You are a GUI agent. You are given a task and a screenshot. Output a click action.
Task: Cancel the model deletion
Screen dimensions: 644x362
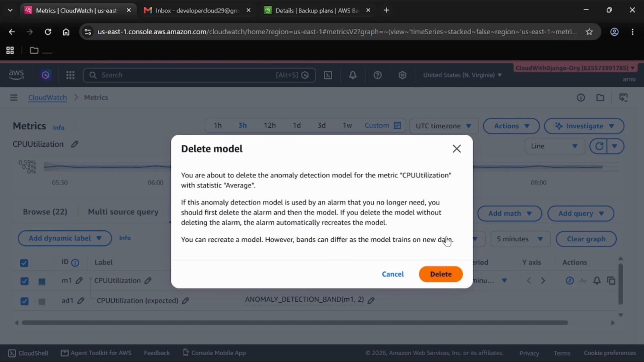[393, 274]
